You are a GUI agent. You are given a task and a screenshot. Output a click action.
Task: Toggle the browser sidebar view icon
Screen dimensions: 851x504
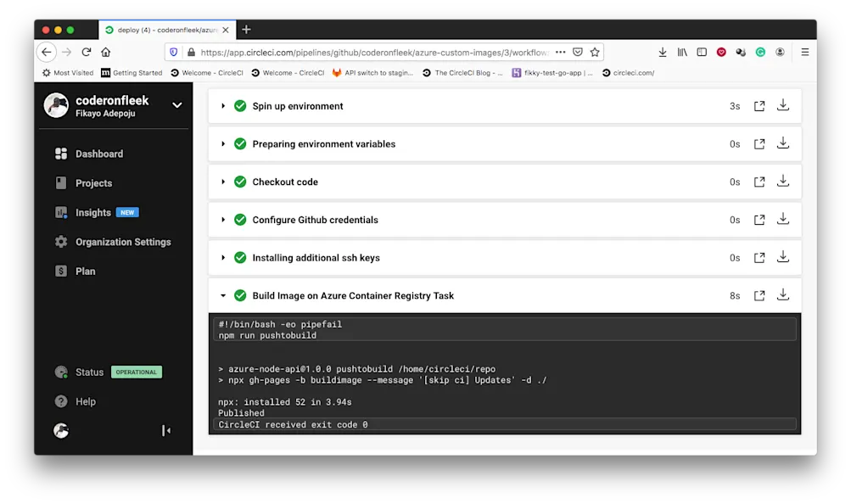[702, 52]
